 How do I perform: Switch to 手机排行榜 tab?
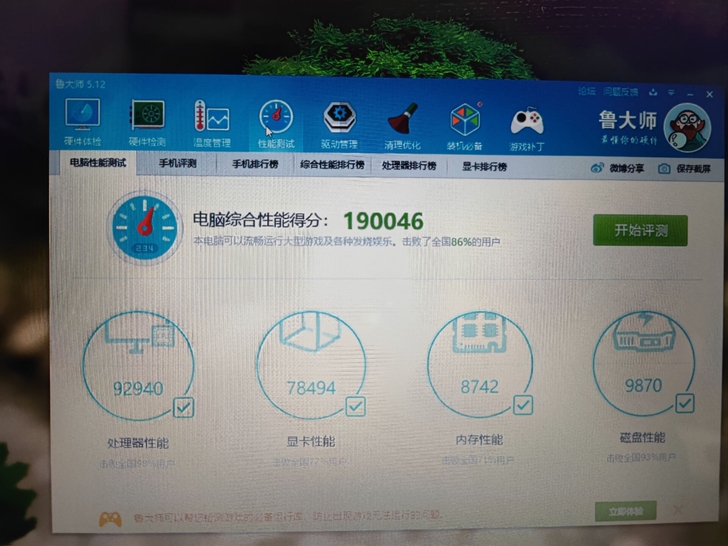[x=255, y=164]
